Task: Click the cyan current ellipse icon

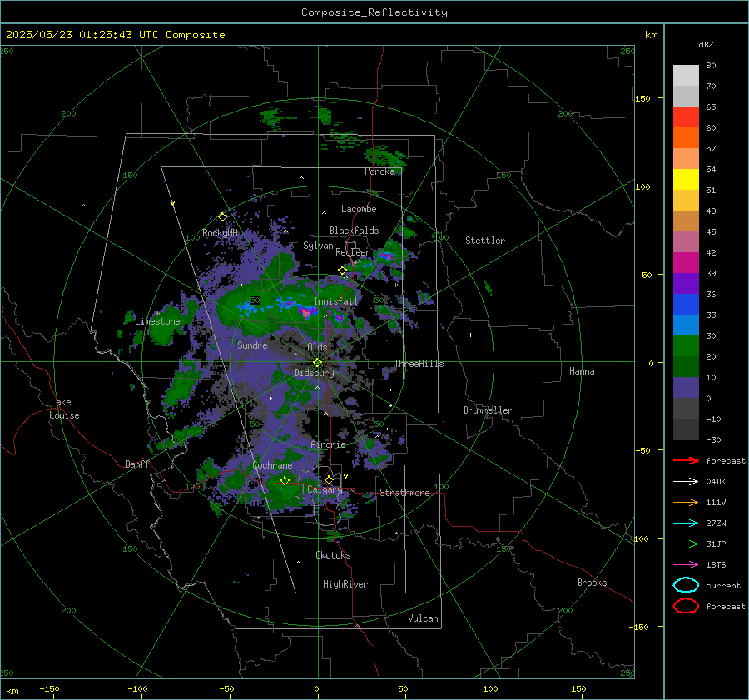Action: [x=686, y=585]
